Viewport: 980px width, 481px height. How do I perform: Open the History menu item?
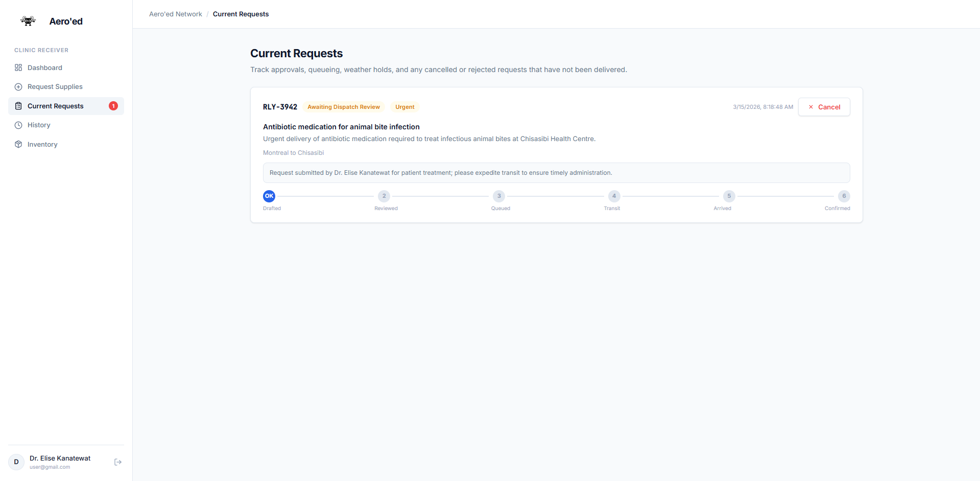coord(66,125)
